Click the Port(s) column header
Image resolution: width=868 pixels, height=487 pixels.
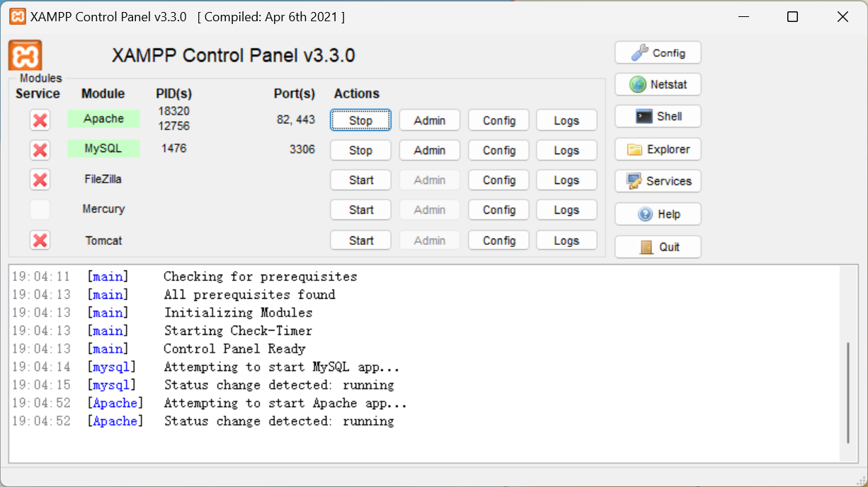(x=295, y=93)
